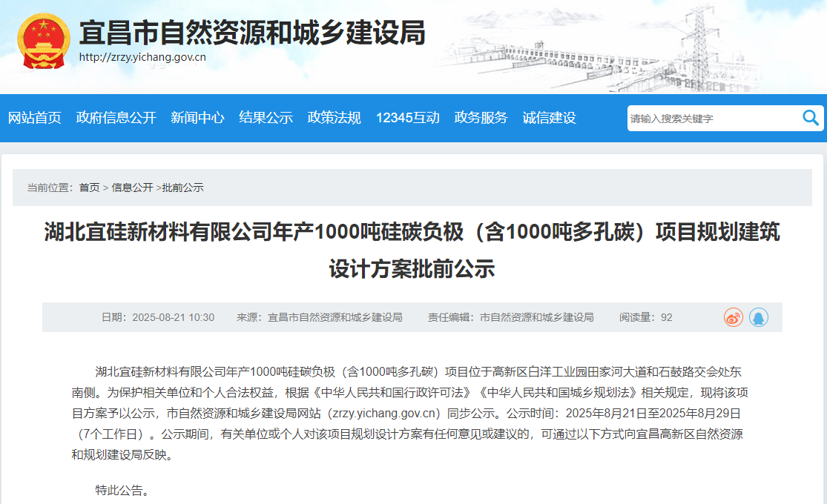Screen dimensions: 827x504
Task: Click the 阅读量：92 view count
Action: coord(645,317)
